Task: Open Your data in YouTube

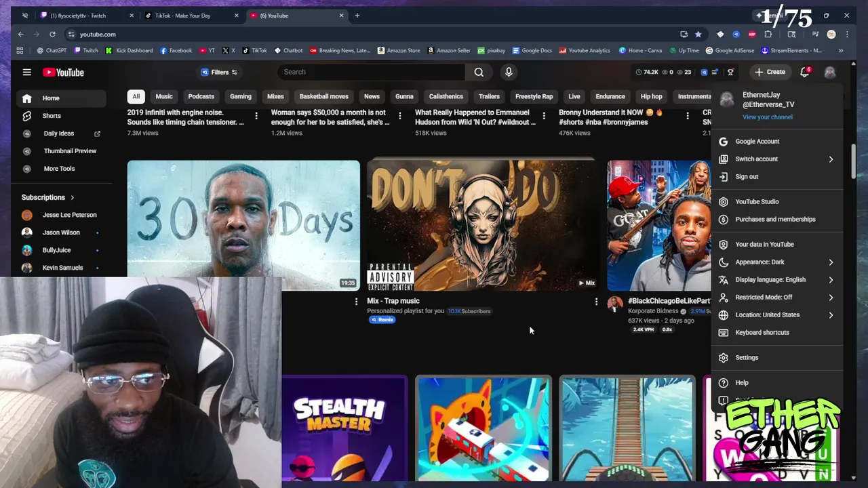Action: [x=777, y=245]
